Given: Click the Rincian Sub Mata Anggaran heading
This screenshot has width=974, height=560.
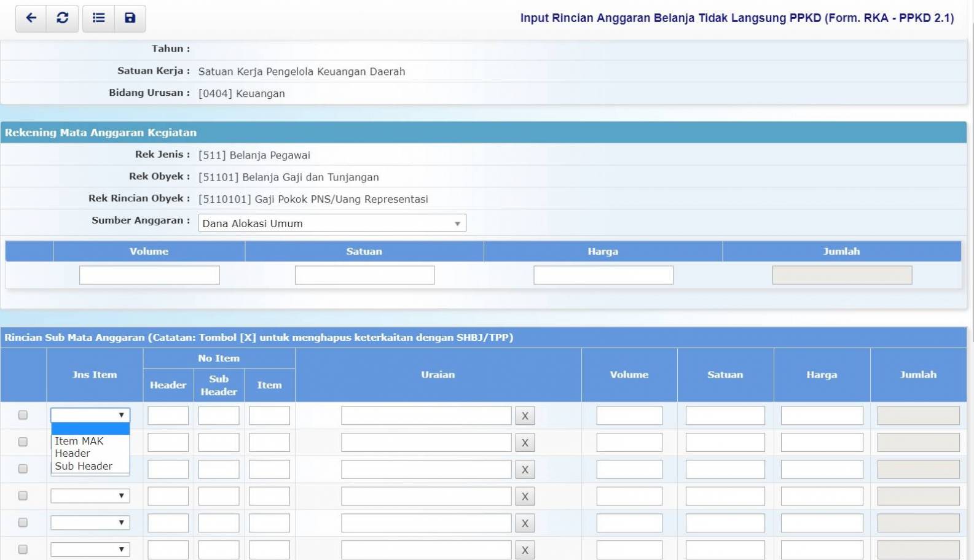Looking at the screenshot, I should click(259, 337).
